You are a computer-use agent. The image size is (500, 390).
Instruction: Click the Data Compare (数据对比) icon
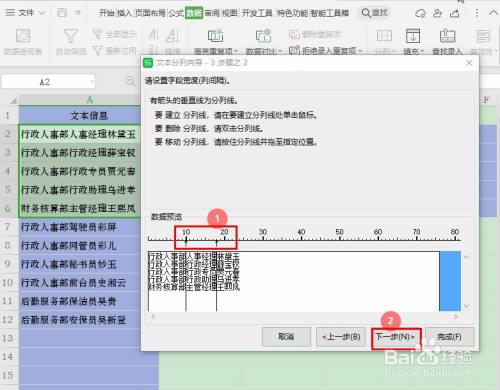[263, 36]
